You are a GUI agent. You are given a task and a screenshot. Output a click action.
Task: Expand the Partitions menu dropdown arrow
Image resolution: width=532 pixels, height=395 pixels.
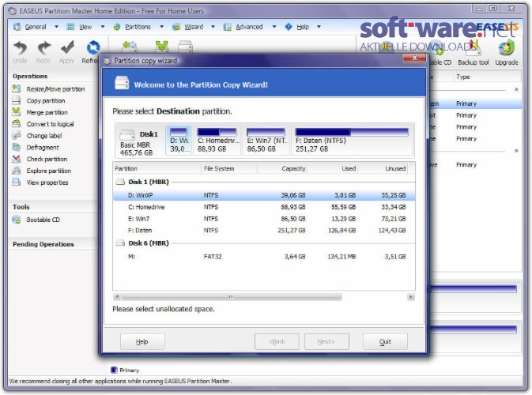tap(161, 27)
